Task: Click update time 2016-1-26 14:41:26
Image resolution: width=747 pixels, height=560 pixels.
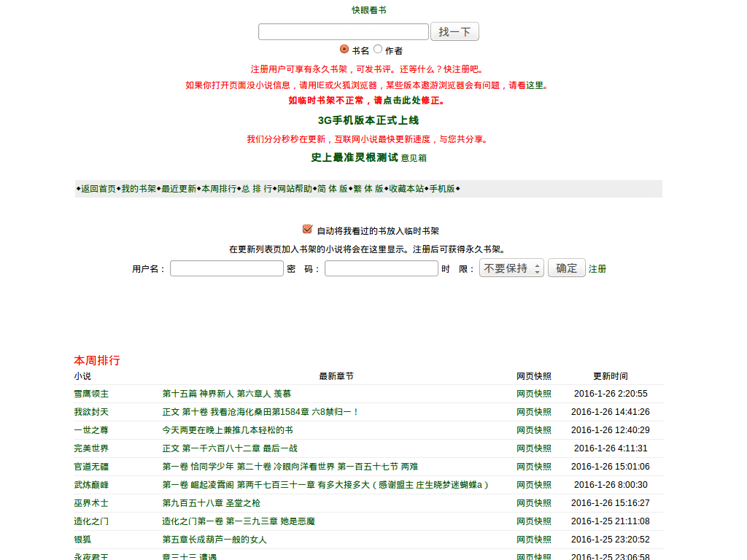Action: [611, 412]
